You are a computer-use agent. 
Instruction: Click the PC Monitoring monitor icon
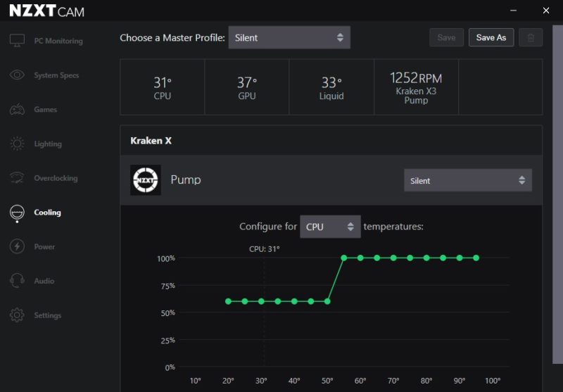pyautogui.click(x=17, y=41)
